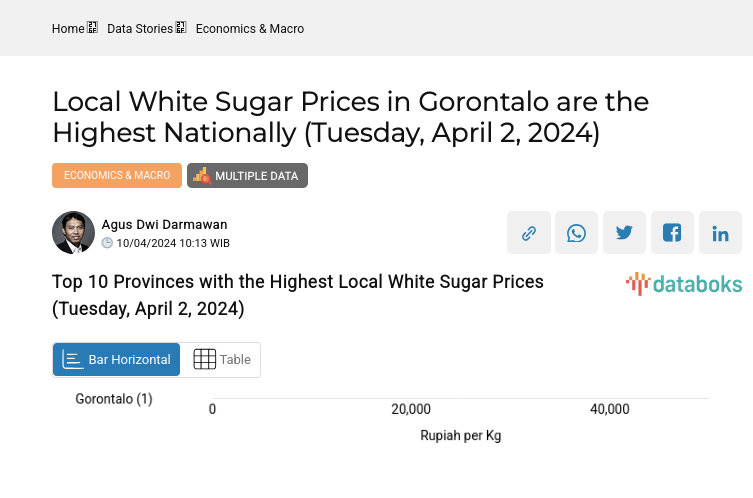Open the Economics & Macro breadcrumb link

pos(250,29)
